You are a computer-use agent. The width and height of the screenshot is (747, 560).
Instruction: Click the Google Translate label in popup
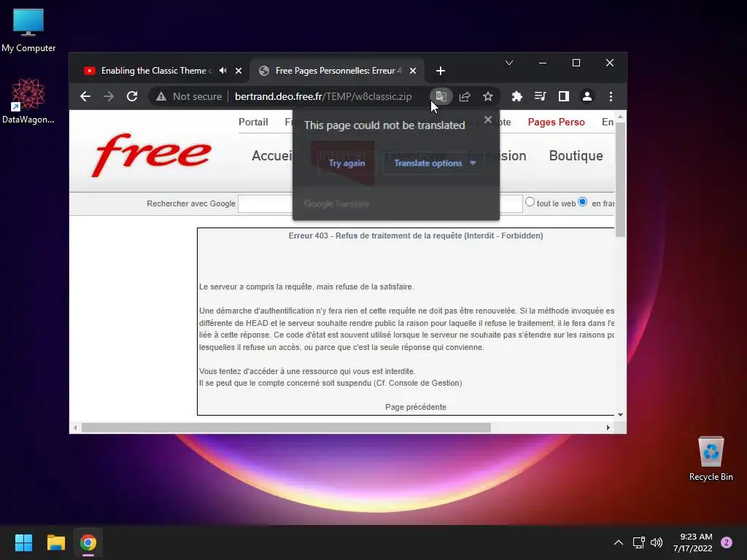click(x=336, y=204)
